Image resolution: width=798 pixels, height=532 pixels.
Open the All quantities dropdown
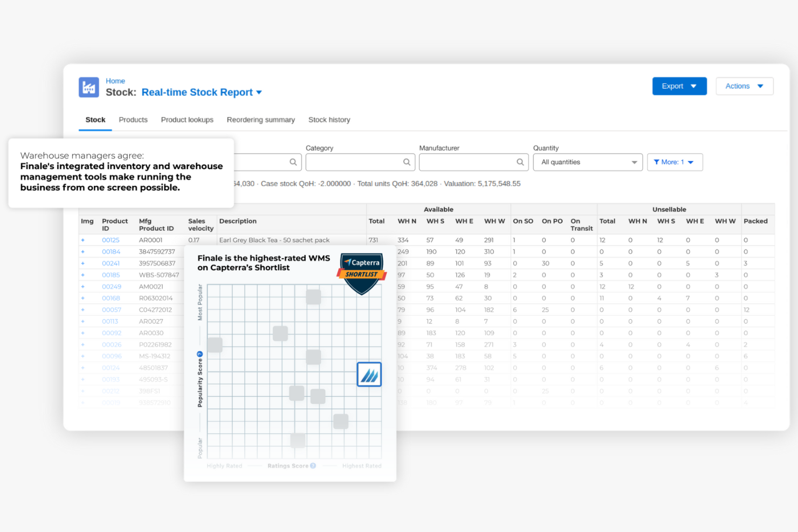(588, 162)
